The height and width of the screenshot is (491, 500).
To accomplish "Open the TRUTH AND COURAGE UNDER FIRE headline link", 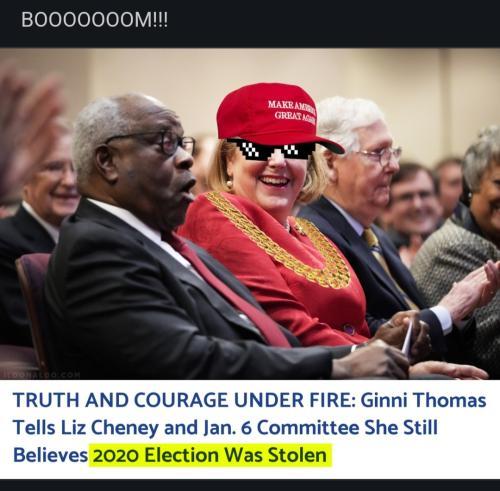I will coord(249,427).
